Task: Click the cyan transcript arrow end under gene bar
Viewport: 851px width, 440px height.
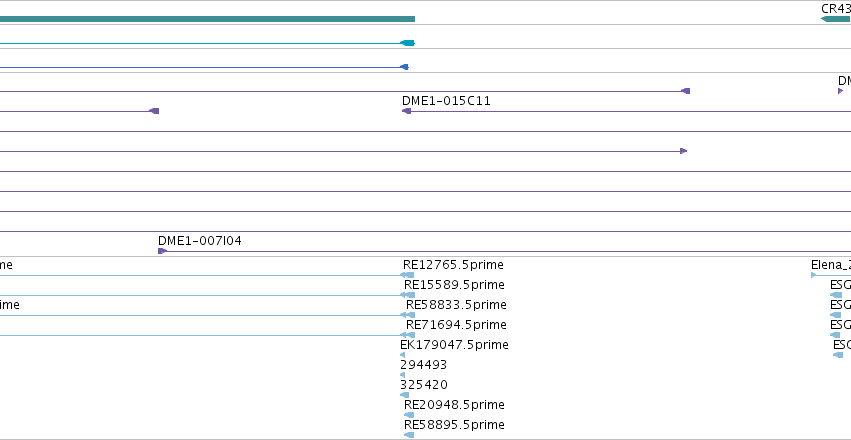Action: click(x=407, y=43)
